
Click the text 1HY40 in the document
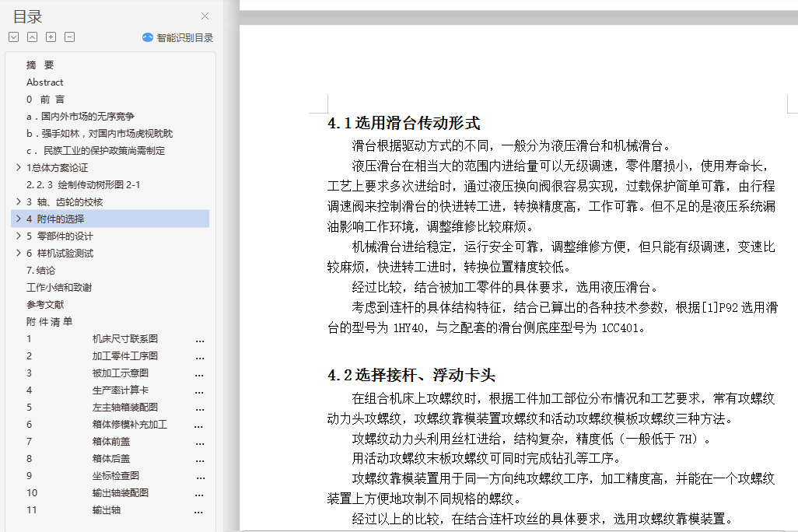[x=409, y=328]
